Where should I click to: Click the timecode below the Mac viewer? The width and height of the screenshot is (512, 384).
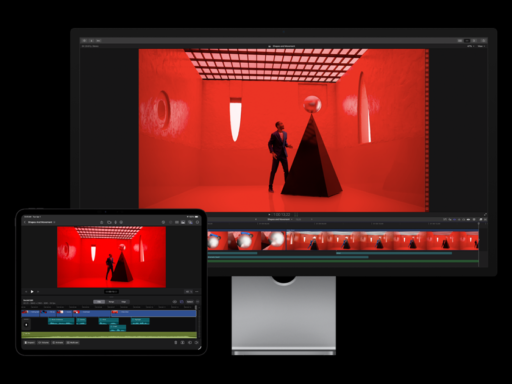pyautogui.click(x=282, y=215)
